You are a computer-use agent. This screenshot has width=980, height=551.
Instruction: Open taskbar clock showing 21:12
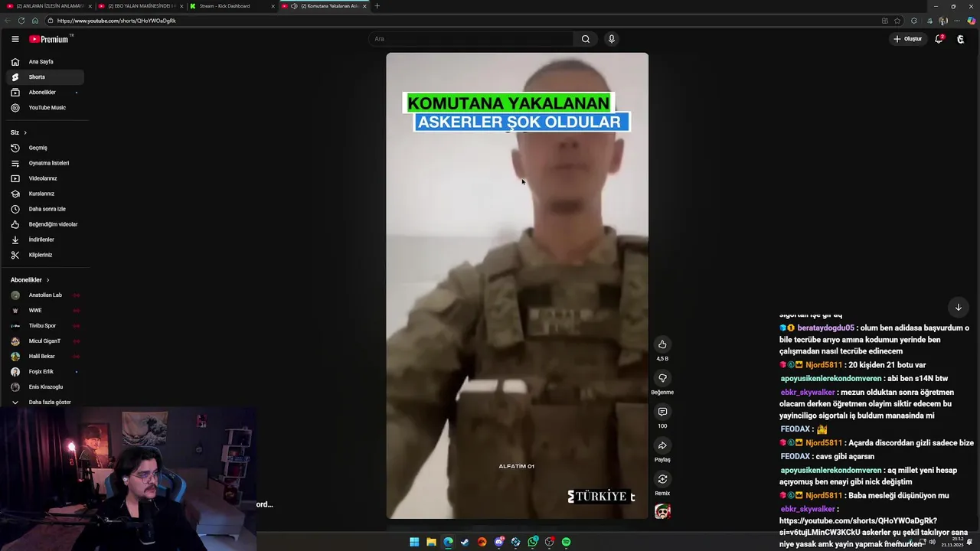(952, 542)
